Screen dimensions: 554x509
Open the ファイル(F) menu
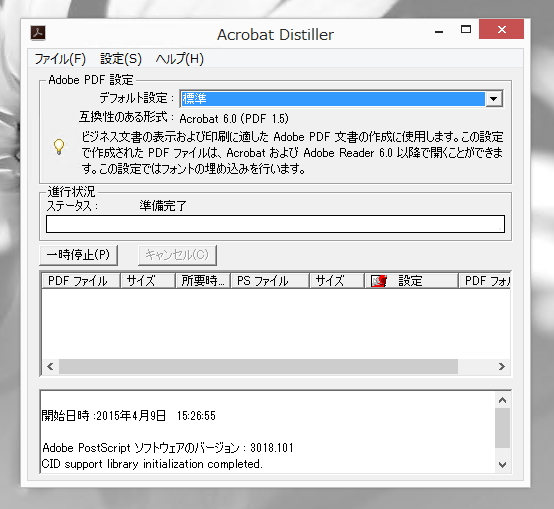60,59
